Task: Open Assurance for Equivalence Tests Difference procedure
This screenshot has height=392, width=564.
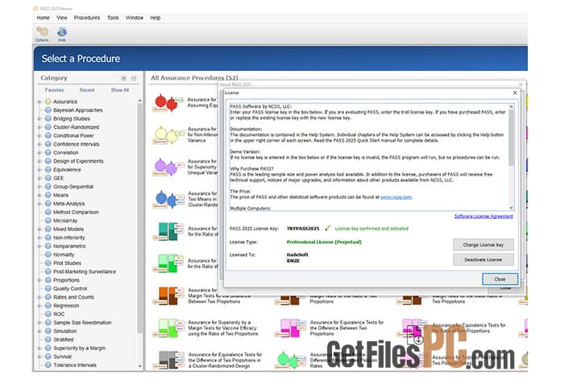Action: (x=346, y=328)
